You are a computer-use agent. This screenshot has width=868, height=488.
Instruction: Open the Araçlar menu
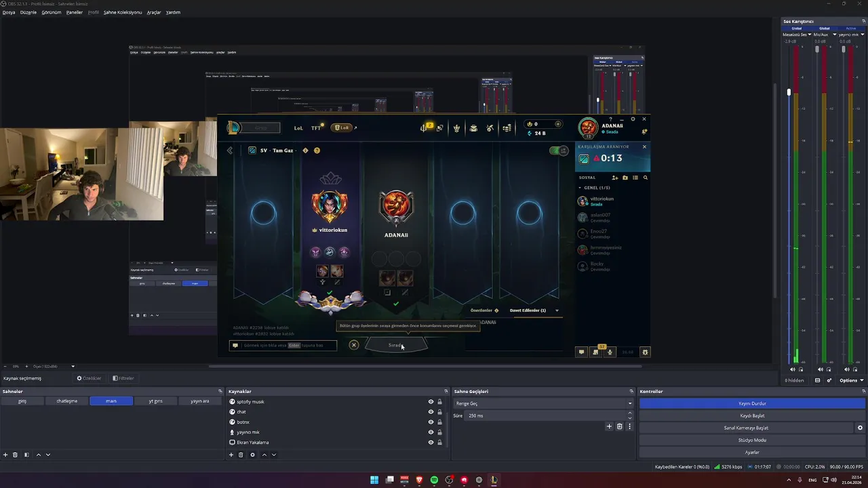coord(154,12)
